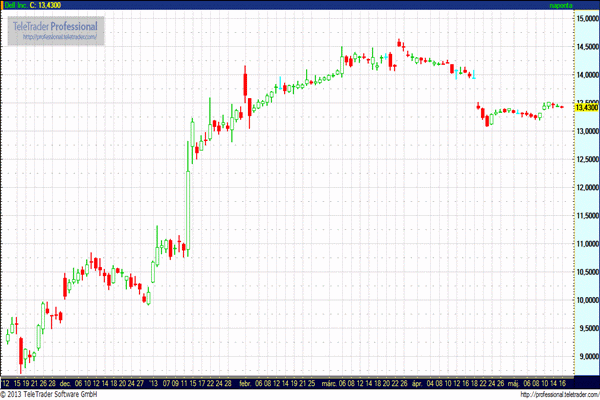Open the professional.teletrader.com link under the logo
This screenshot has width=600, height=400.
click(59, 37)
